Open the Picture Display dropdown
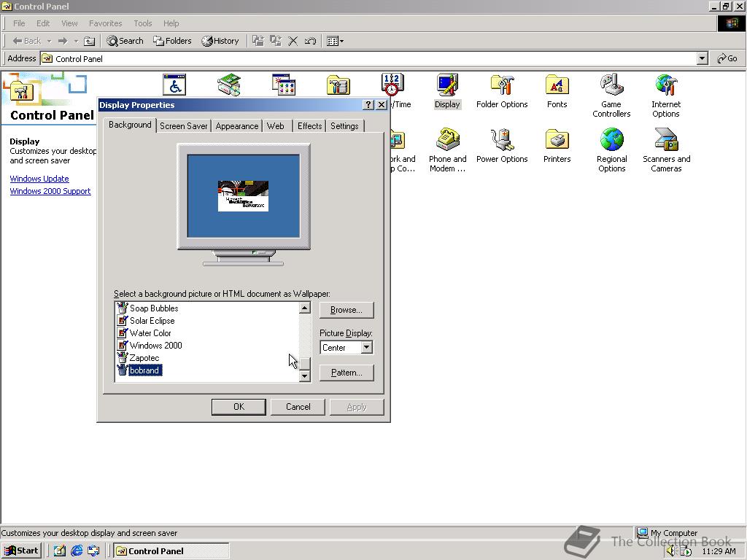This screenshot has width=747, height=560. pos(366,348)
